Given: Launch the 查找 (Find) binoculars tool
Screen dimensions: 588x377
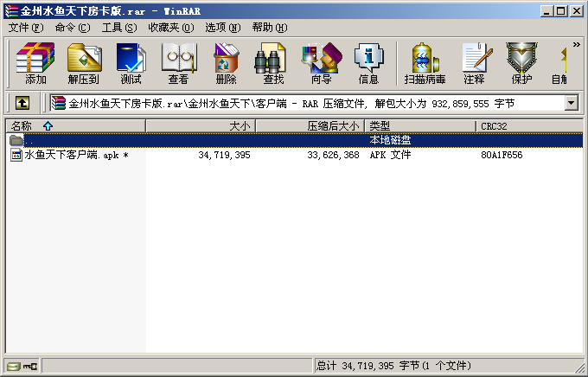Looking at the screenshot, I should click(x=272, y=63).
